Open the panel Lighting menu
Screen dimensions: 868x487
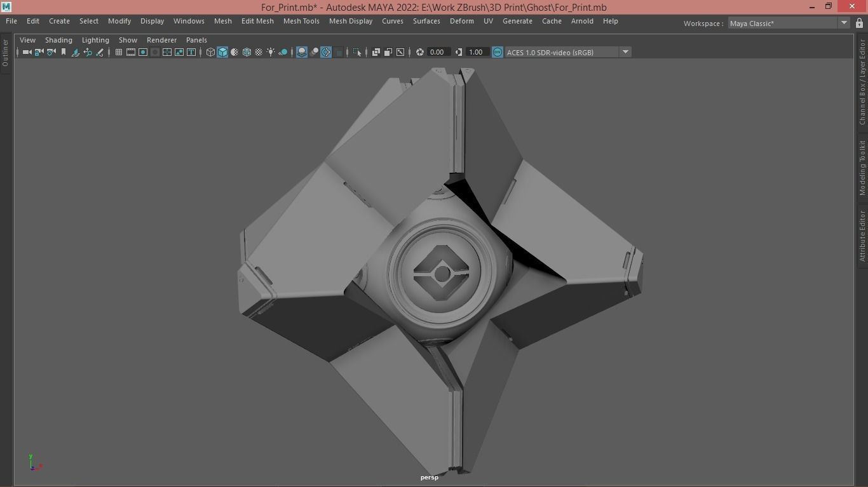click(95, 40)
